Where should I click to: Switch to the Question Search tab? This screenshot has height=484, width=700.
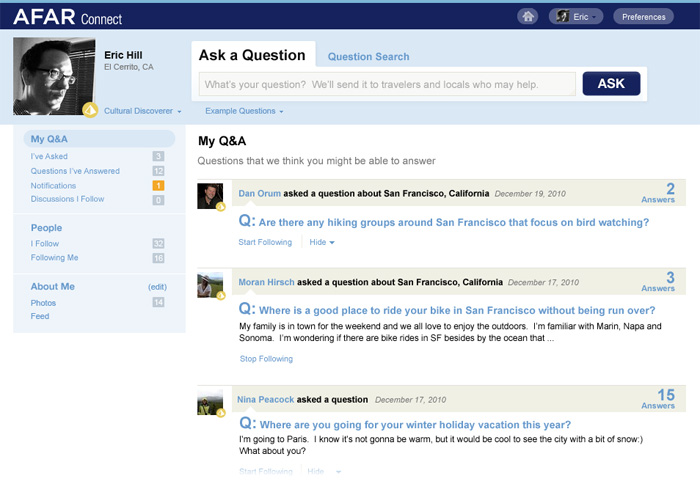coord(368,57)
